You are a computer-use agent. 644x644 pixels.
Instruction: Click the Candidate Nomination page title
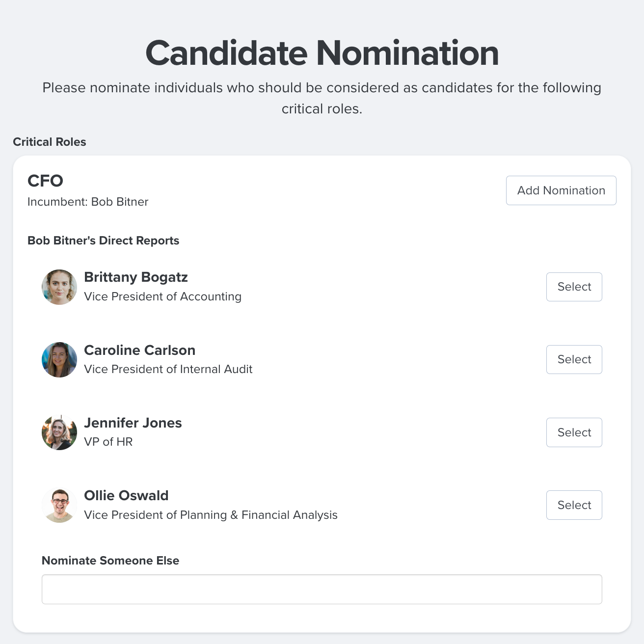coord(322,53)
